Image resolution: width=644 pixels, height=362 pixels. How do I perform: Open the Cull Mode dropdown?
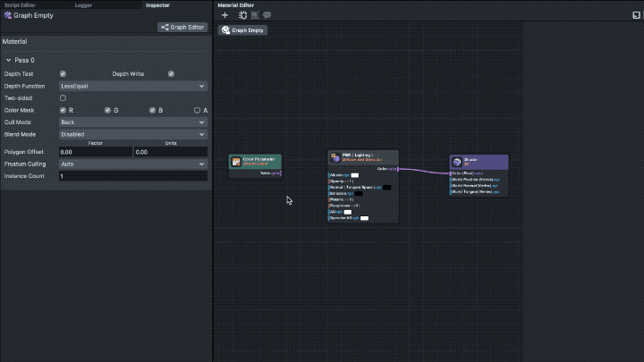click(x=132, y=122)
